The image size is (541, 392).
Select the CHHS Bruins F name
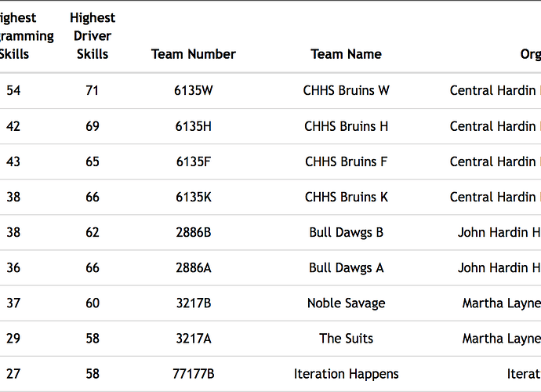click(346, 162)
